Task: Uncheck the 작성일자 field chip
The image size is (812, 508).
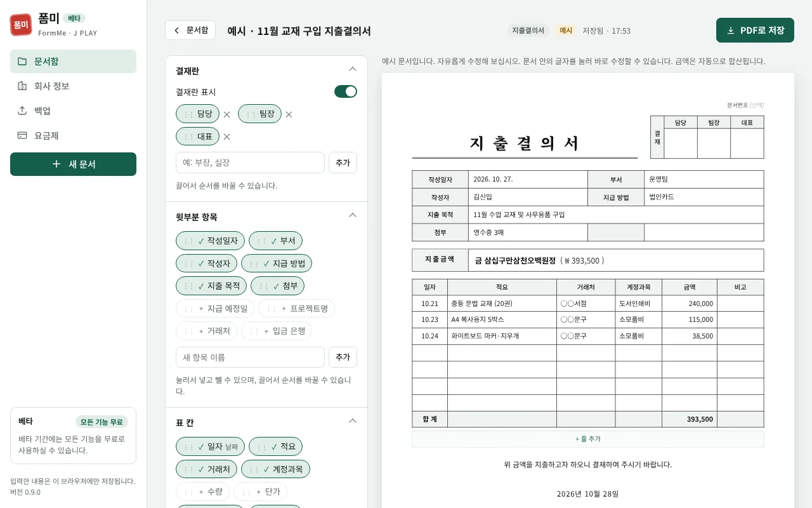Action: (210, 241)
